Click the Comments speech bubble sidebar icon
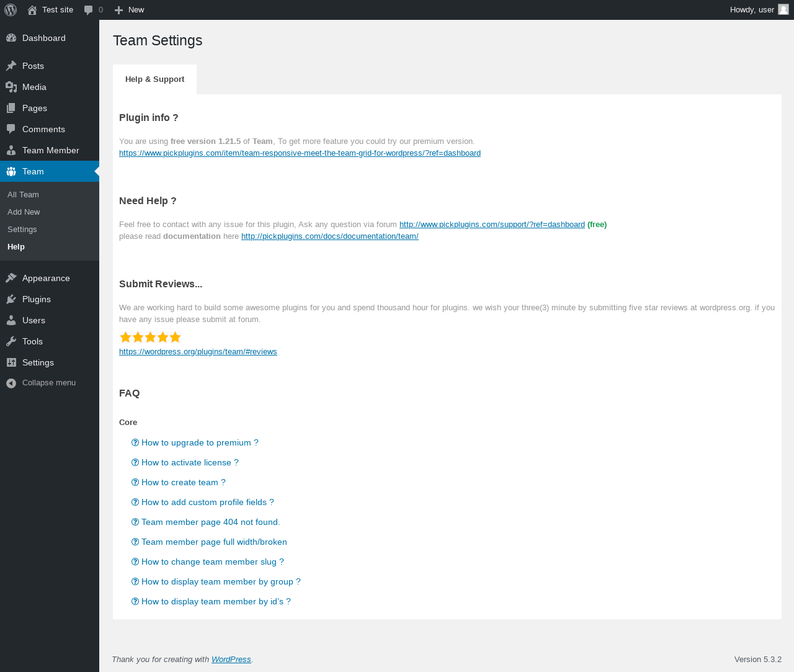The image size is (794, 672). (11, 129)
